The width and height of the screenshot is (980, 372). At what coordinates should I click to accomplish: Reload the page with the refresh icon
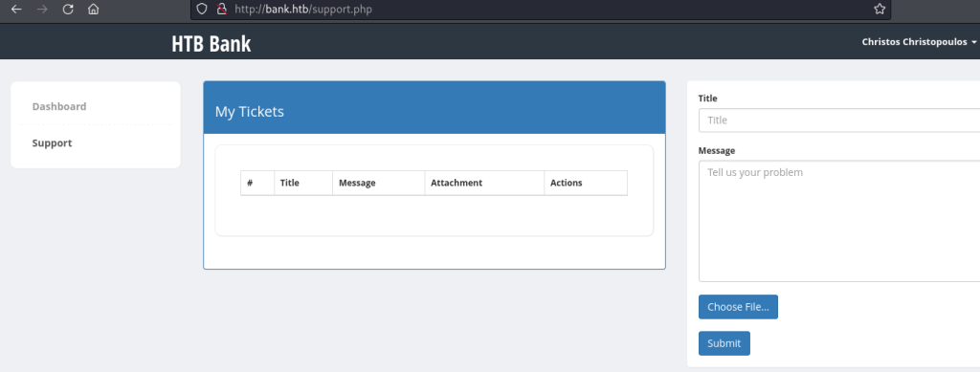68,10
